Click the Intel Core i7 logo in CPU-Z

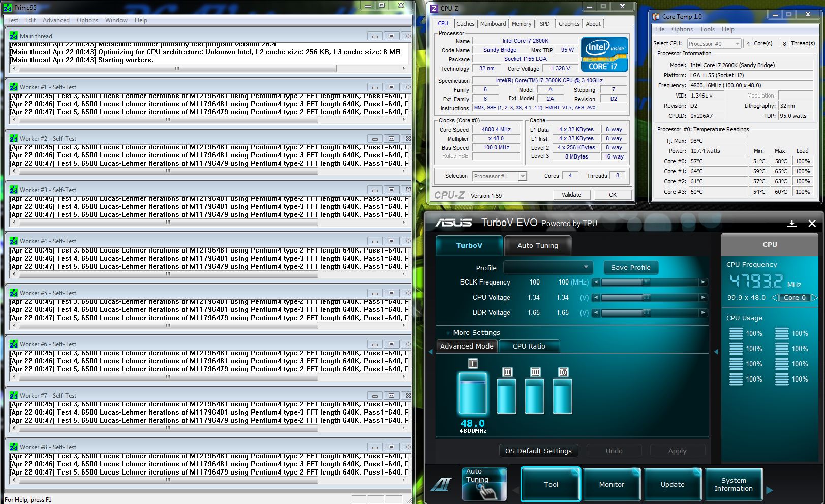pos(604,54)
